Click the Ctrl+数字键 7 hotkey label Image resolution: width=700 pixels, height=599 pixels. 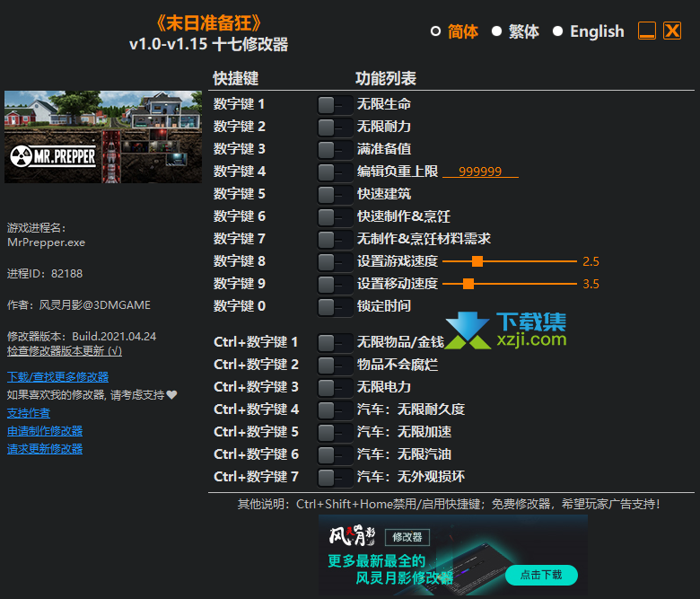(x=257, y=477)
